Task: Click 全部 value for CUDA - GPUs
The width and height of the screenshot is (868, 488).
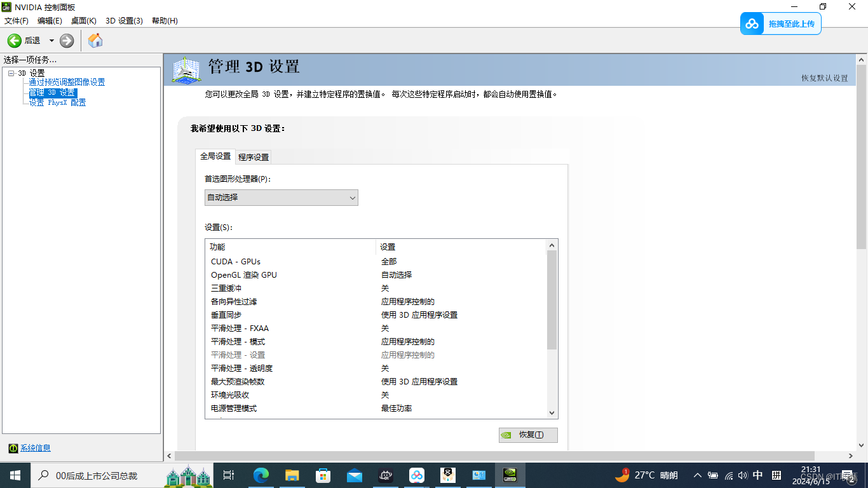Action: [x=389, y=262]
